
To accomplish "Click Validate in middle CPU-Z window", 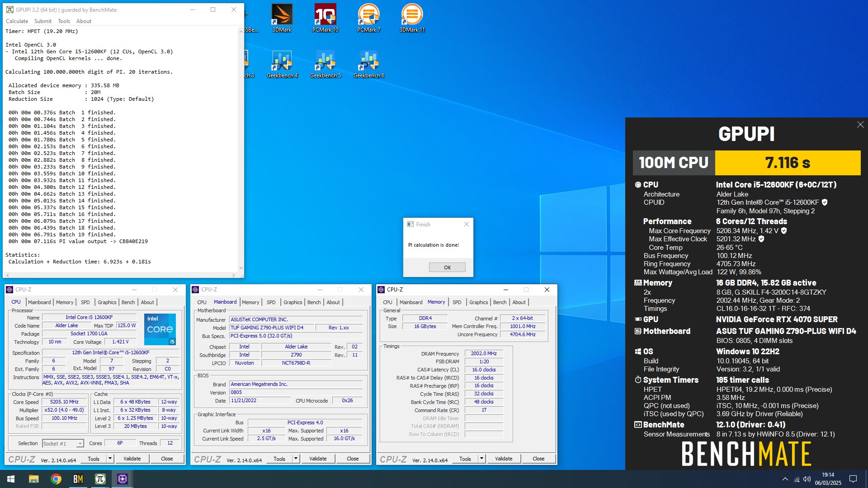I will pos(318,459).
